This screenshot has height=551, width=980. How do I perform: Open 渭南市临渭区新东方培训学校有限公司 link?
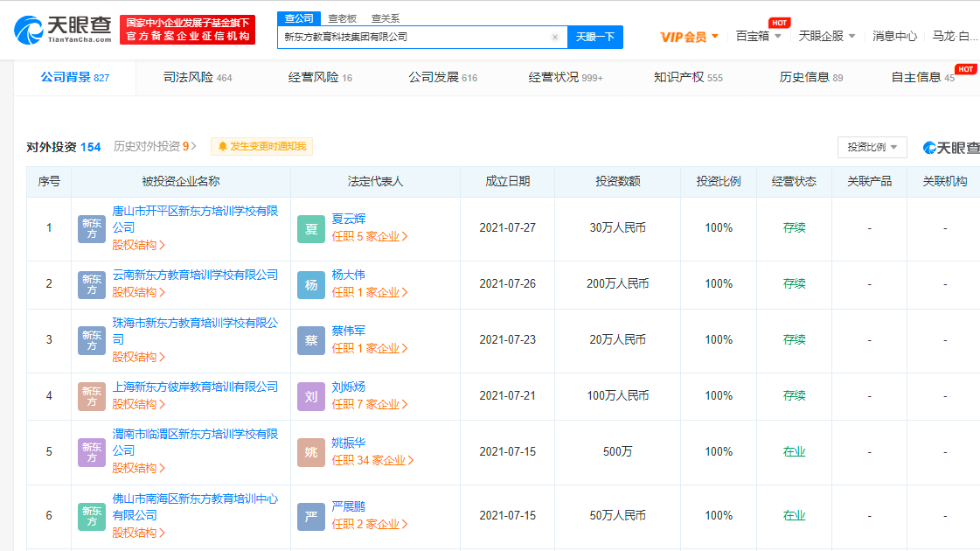coord(195,443)
